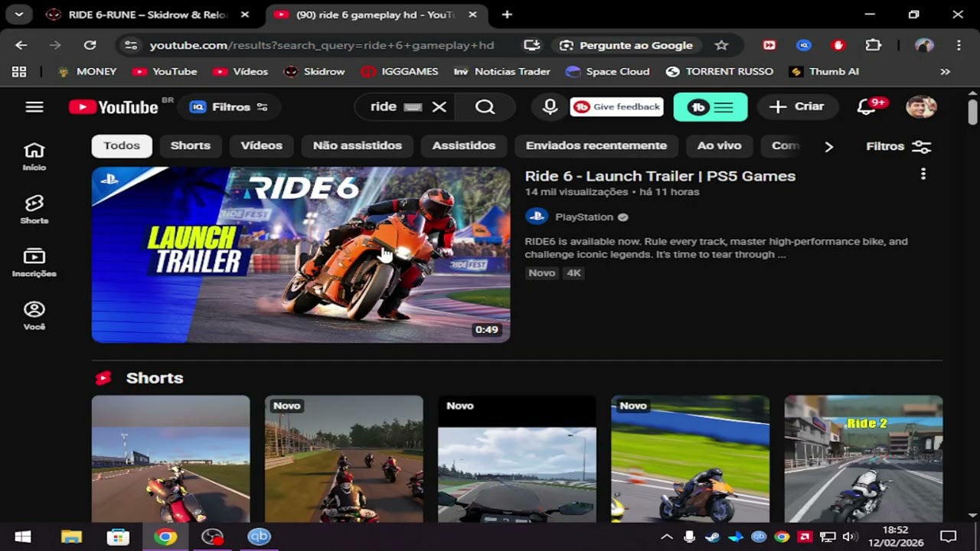Open the Você section in sidebar
The width and height of the screenshot is (980, 551).
(34, 315)
